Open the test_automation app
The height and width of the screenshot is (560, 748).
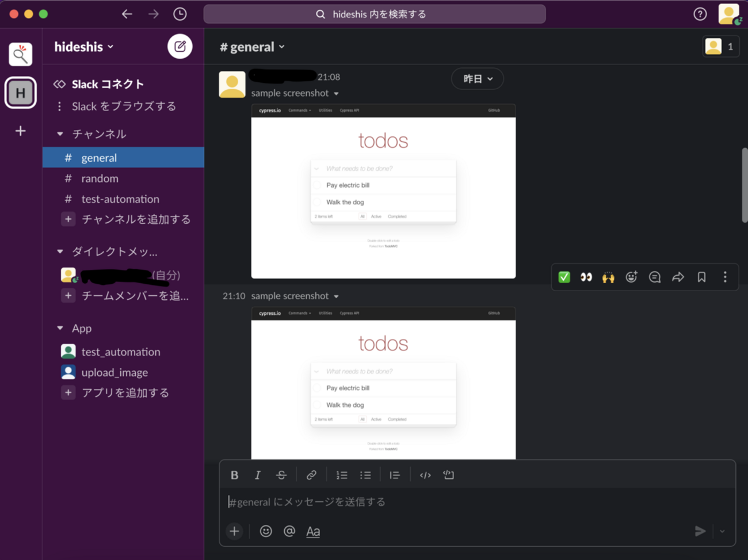(123, 352)
